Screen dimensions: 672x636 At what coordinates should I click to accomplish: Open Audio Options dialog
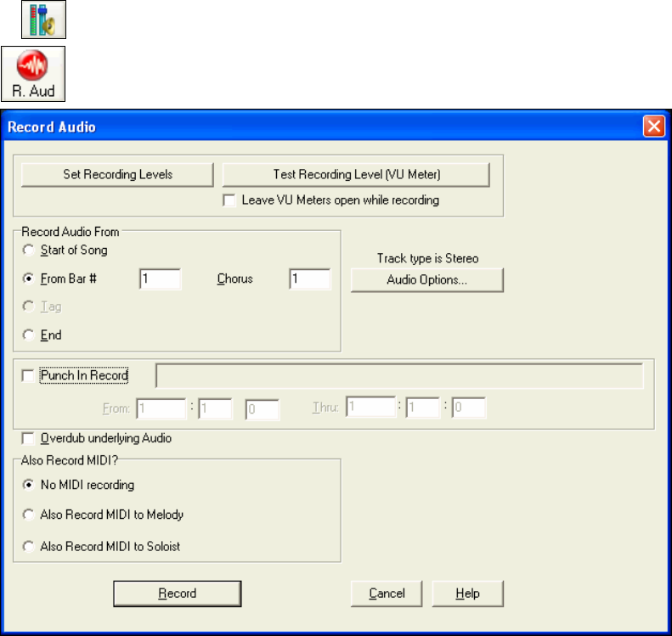coord(426,280)
